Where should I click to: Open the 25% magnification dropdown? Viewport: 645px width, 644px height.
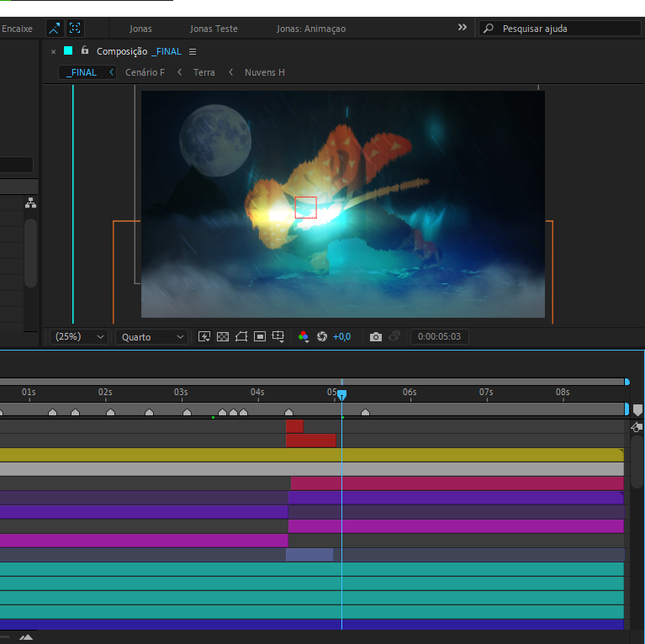tap(79, 336)
